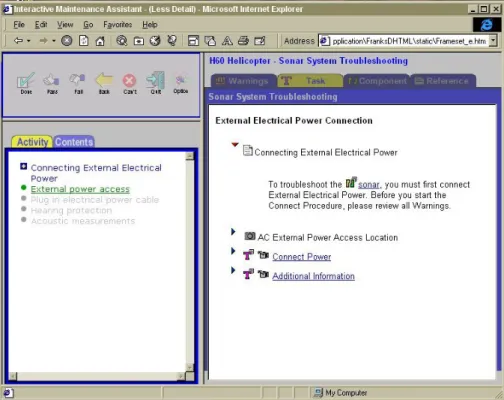This screenshot has width=504, height=400.
Task: Open the View menu
Action: tap(65, 25)
